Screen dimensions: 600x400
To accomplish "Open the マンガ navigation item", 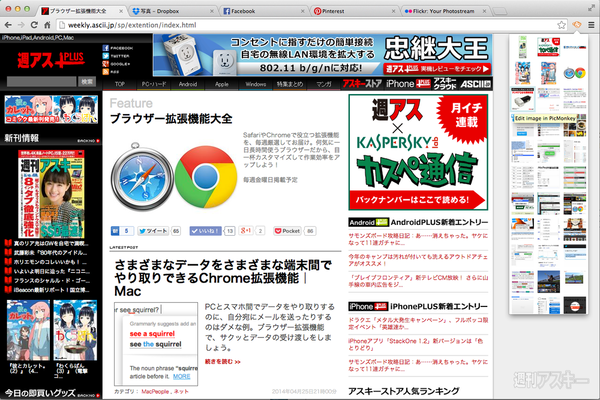I will click(x=324, y=84).
